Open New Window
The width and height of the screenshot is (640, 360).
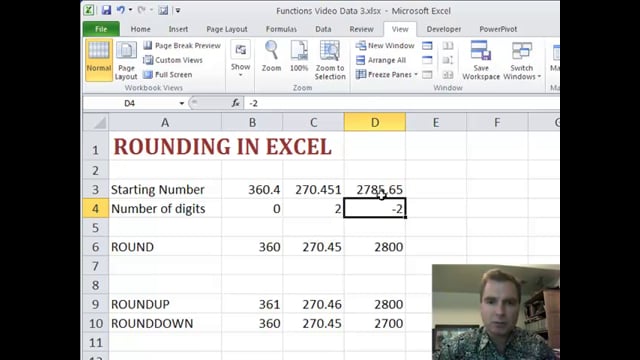pos(385,45)
